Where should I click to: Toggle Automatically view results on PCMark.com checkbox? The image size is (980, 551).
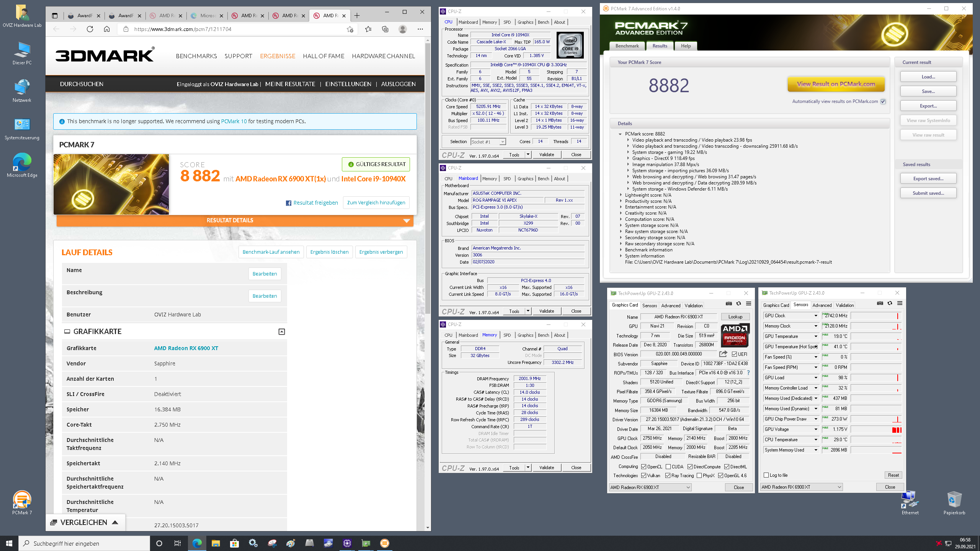pyautogui.click(x=883, y=101)
